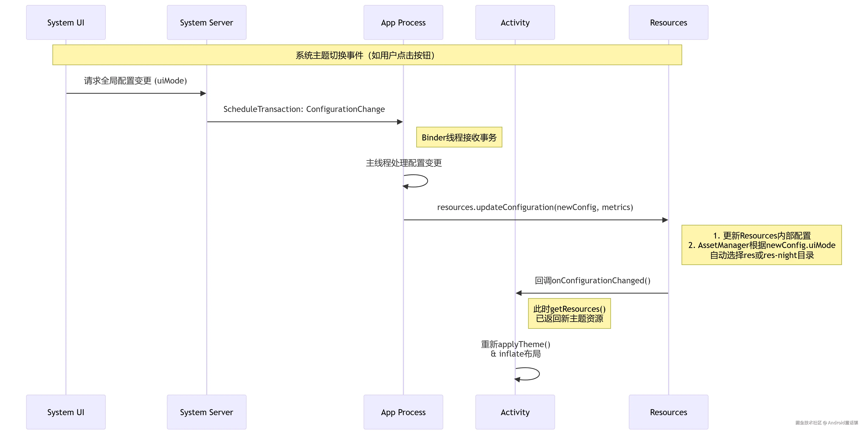868x435 pixels.
Task: Click the ScheduleTransaction: ConfigurationChange message label
Action: pos(304,109)
